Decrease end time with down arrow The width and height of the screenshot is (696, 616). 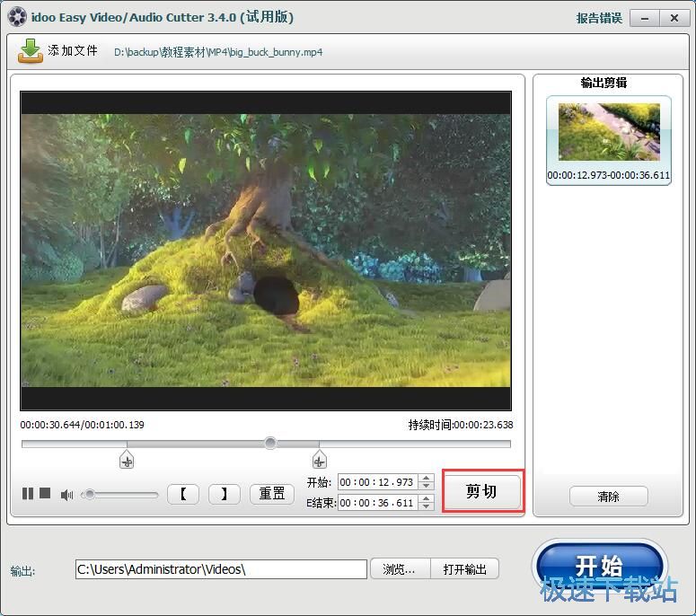[426, 507]
